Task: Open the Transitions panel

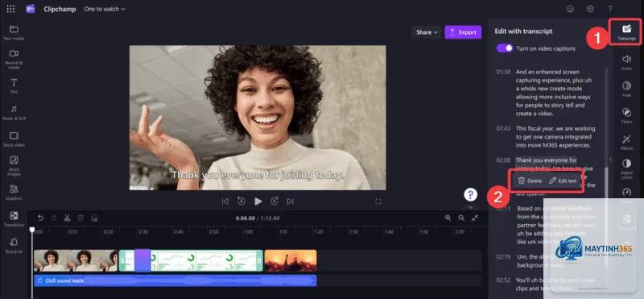Action: coord(14,218)
